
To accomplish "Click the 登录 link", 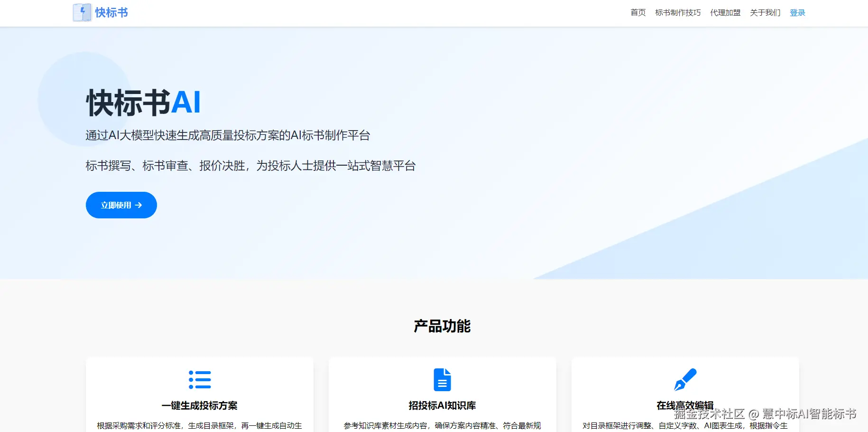I will pos(797,13).
